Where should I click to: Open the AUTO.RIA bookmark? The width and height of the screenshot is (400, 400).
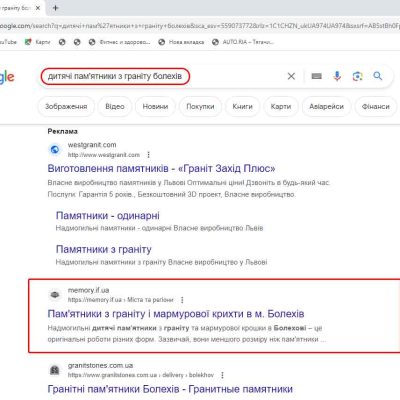click(x=243, y=42)
